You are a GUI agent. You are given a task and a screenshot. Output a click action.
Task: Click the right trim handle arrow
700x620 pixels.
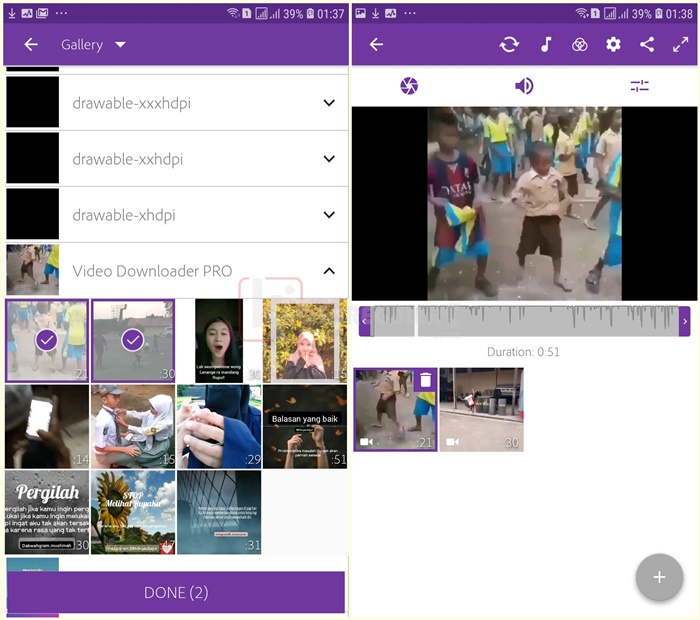click(x=685, y=321)
